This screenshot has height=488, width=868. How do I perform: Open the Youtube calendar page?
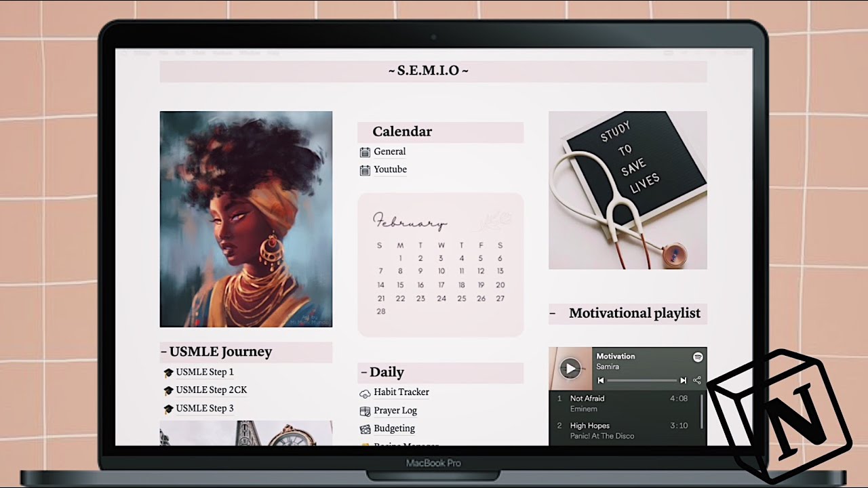(391, 169)
